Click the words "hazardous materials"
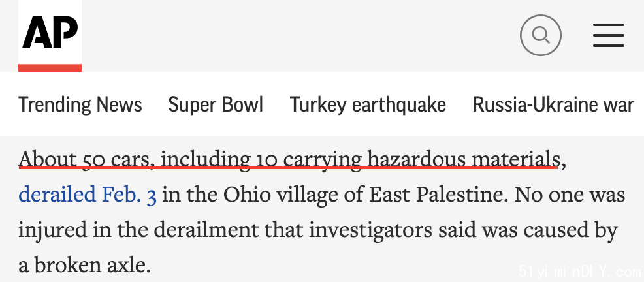Viewport: 644px width, 282px height. click(x=463, y=159)
